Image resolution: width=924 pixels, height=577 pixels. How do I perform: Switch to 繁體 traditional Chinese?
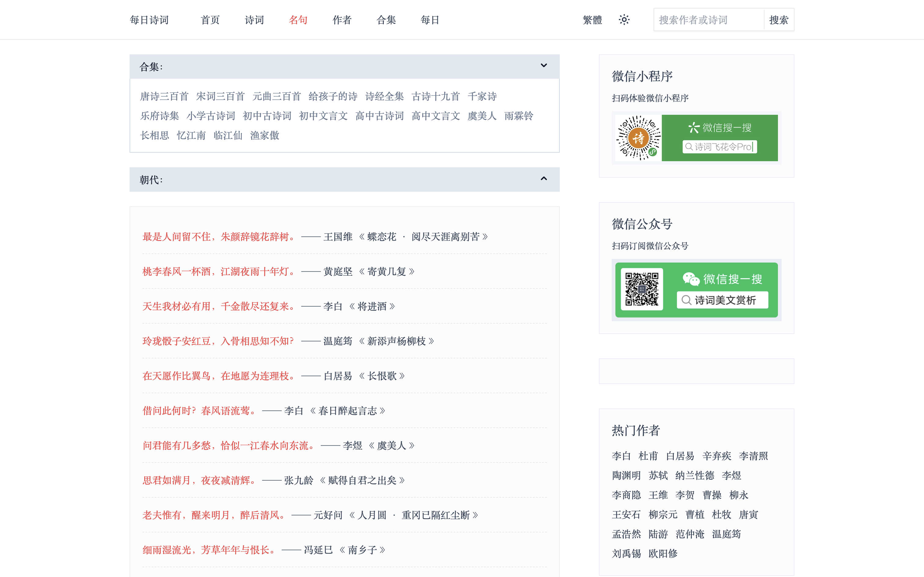click(592, 20)
